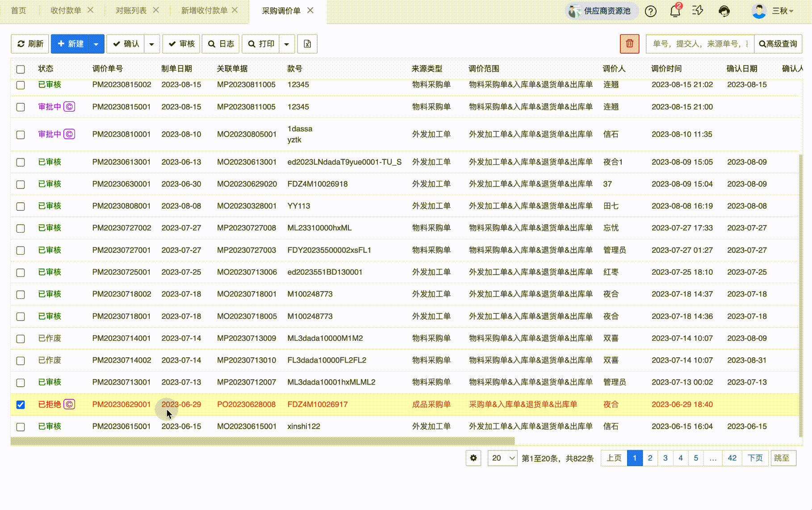This screenshot has width=812, height=510.
Task: Open the page size 20 dropdown
Action: tap(502, 458)
